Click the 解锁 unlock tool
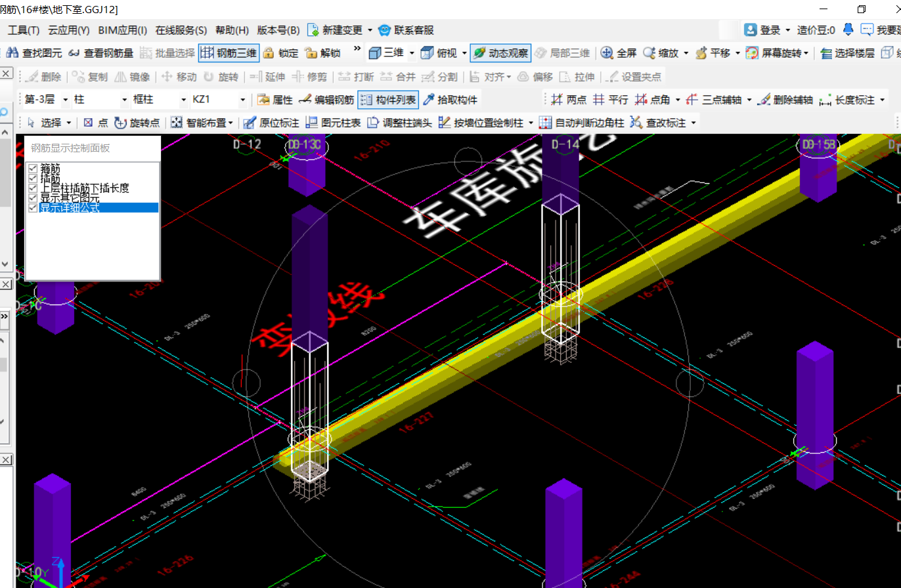This screenshot has width=901, height=588. 322,53
